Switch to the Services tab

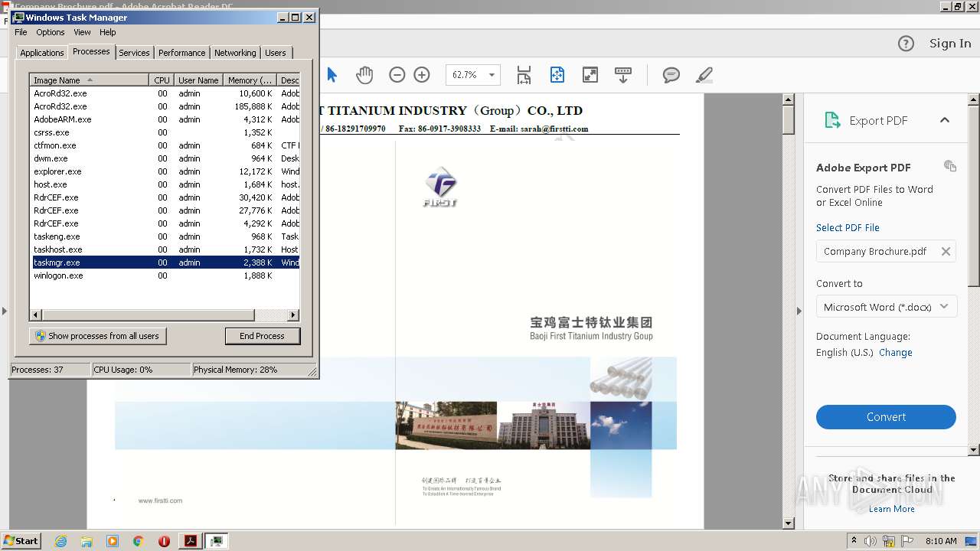(x=134, y=53)
